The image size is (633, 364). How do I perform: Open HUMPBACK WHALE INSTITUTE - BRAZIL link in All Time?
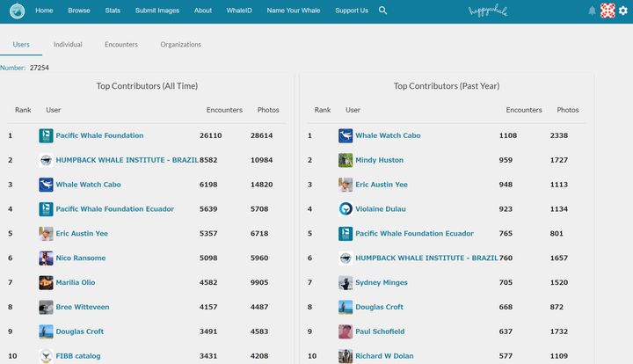pos(127,160)
